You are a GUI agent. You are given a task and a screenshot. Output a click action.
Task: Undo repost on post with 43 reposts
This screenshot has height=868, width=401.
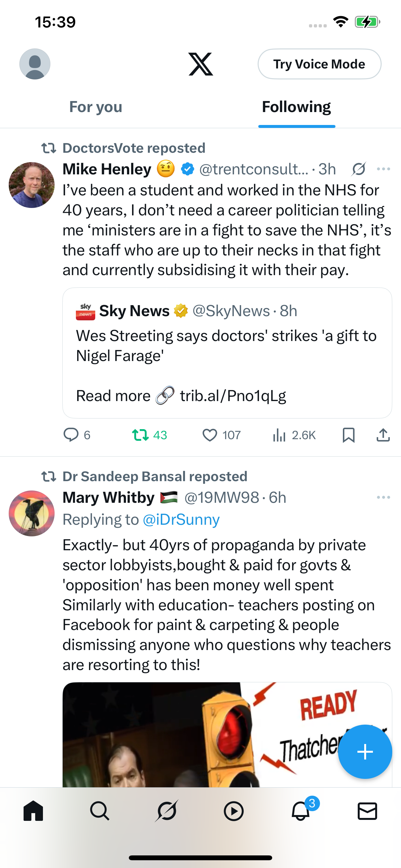coord(149,435)
